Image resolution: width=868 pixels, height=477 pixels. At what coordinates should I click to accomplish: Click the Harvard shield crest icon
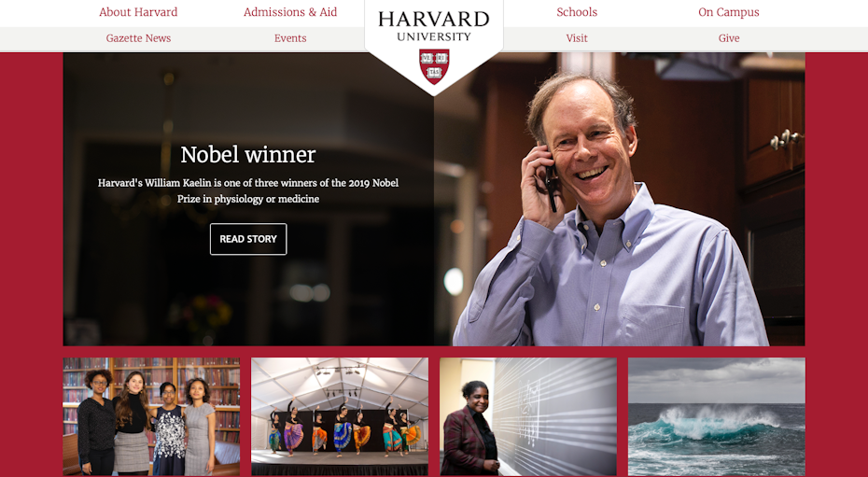434,66
